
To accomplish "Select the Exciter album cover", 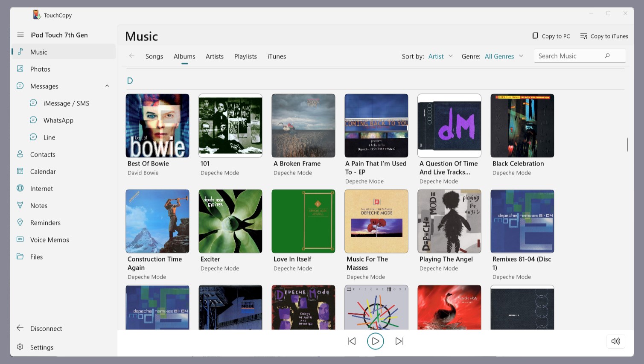I will point(230,221).
